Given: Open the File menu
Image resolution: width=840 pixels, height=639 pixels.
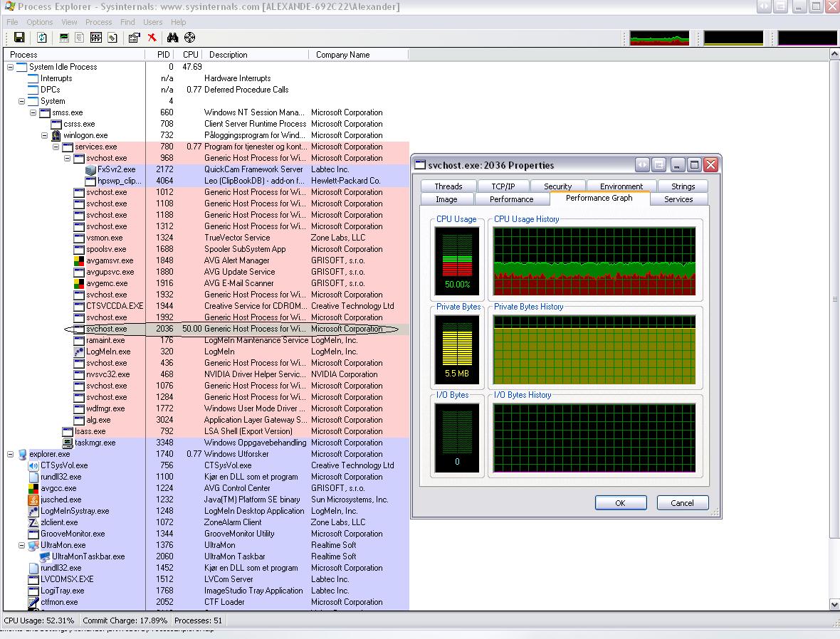Looking at the screenshot, I should [12, 22].
